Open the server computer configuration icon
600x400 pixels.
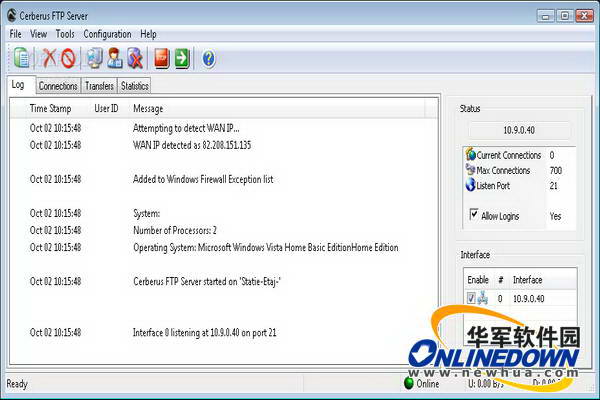(x=94, y=58)
